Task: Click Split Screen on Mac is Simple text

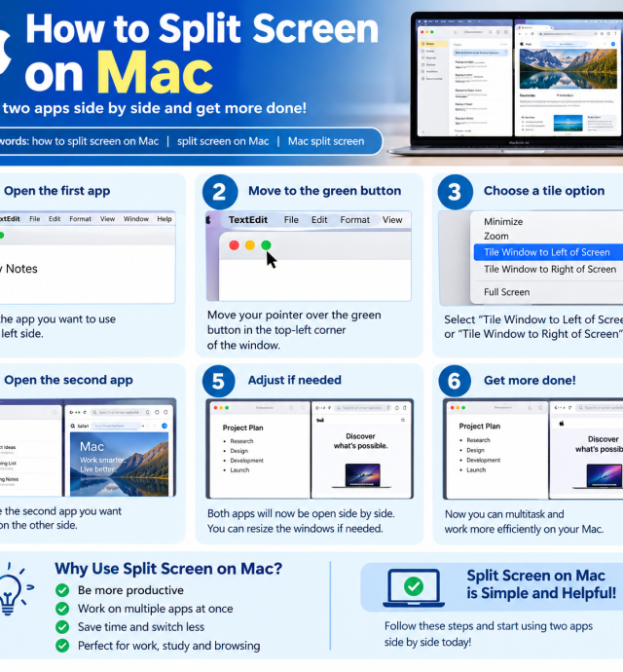Action: pyautogui.click(x=541, y=584)
